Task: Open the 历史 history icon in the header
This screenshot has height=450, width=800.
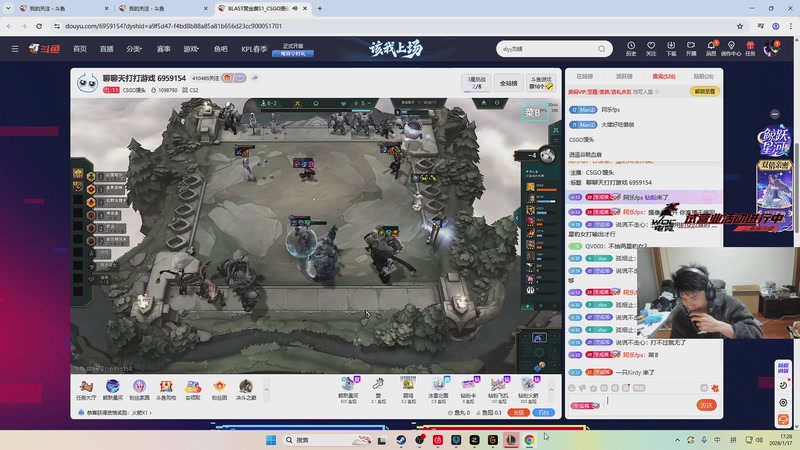Action: point(631,49)
